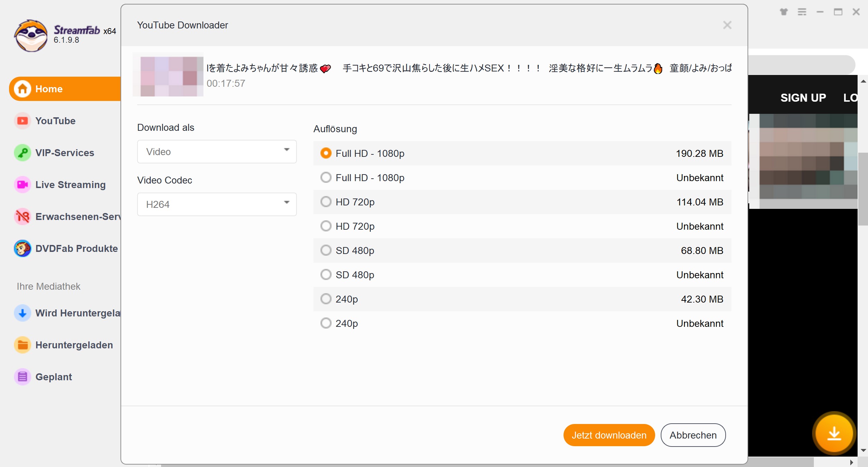This screenshot has width=868, height=467.
Task: Click the Heruntergeladen folder icon
Action: (23, 345)
